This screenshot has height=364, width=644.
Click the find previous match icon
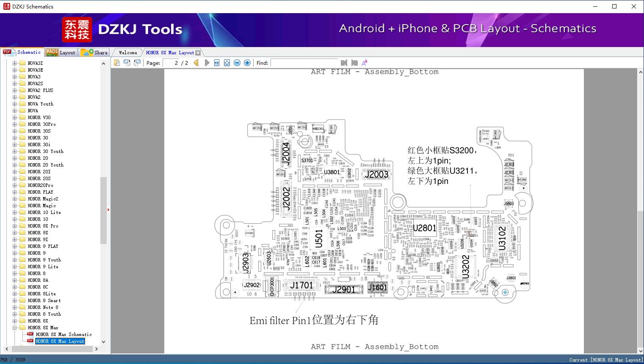tap(344, 63)
